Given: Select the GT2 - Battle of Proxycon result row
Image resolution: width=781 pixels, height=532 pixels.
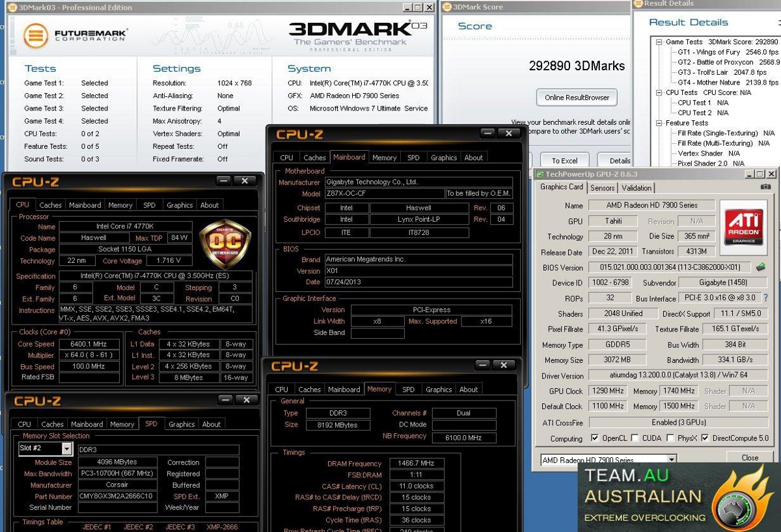Looking at the screenshot, I should [x=728, y=62].
